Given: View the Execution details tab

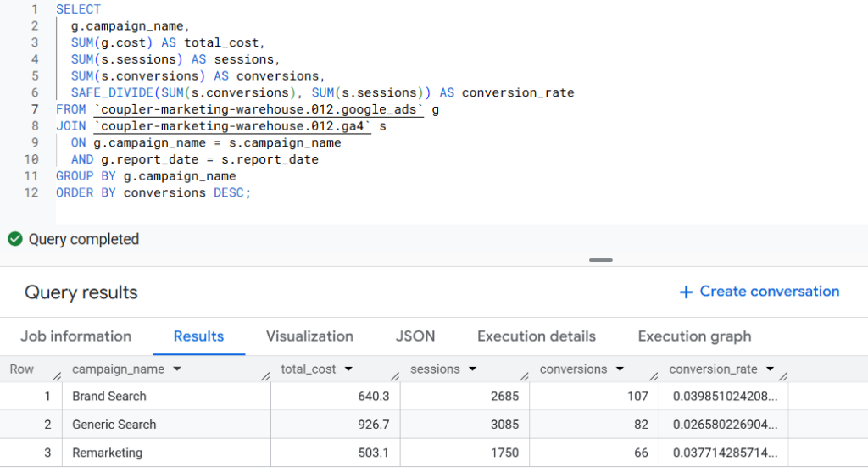Looking at the screenshot, I should click(537, 336).
